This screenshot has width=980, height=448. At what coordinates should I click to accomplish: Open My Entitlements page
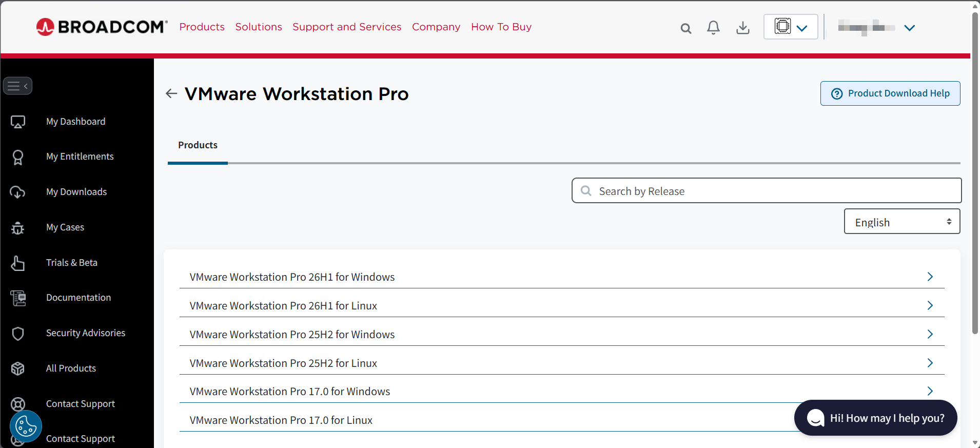(80, 157)
